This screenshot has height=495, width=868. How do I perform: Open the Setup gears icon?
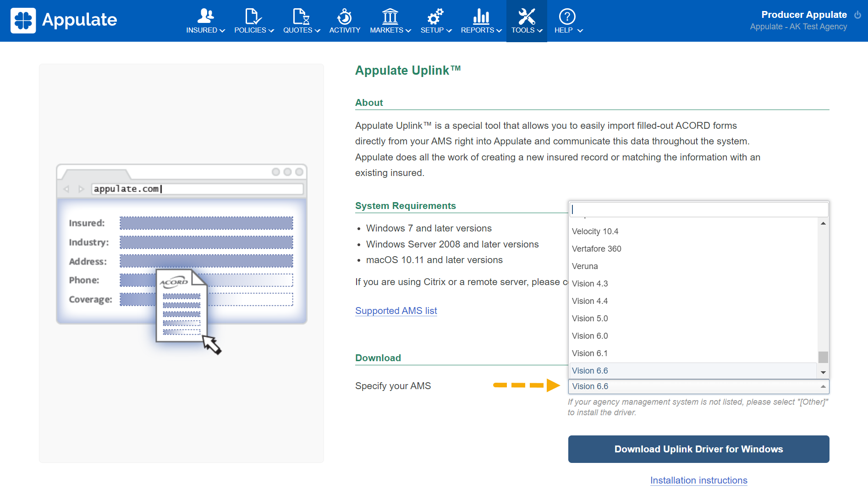pos(435,16)
